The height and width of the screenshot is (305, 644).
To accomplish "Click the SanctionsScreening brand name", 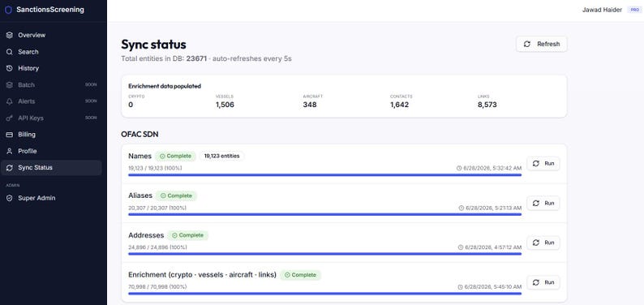I will [50, 10].
